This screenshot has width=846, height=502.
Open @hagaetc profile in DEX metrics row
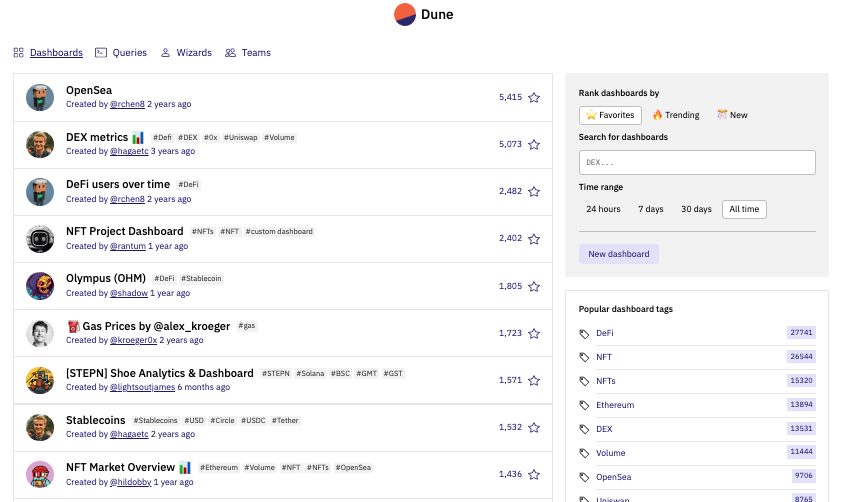[x=129, y=152]
